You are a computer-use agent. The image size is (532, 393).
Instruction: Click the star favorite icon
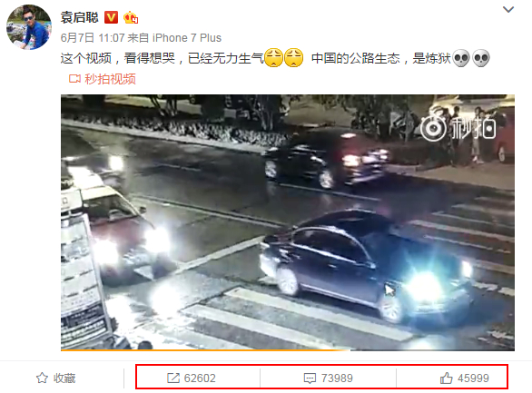pyautogui.click(x=42, y=378)
